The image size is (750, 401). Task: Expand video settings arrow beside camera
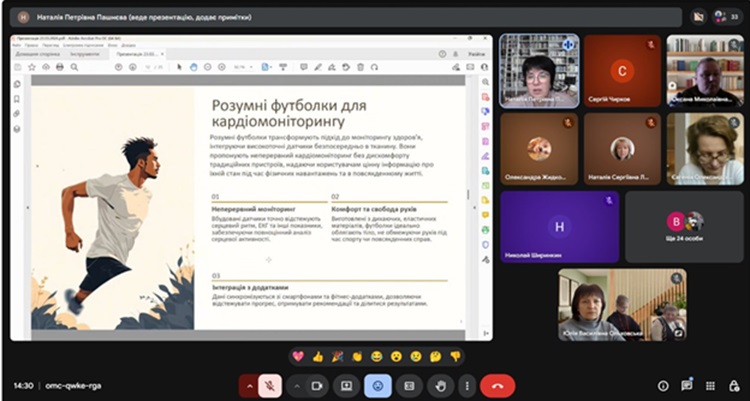296,385
